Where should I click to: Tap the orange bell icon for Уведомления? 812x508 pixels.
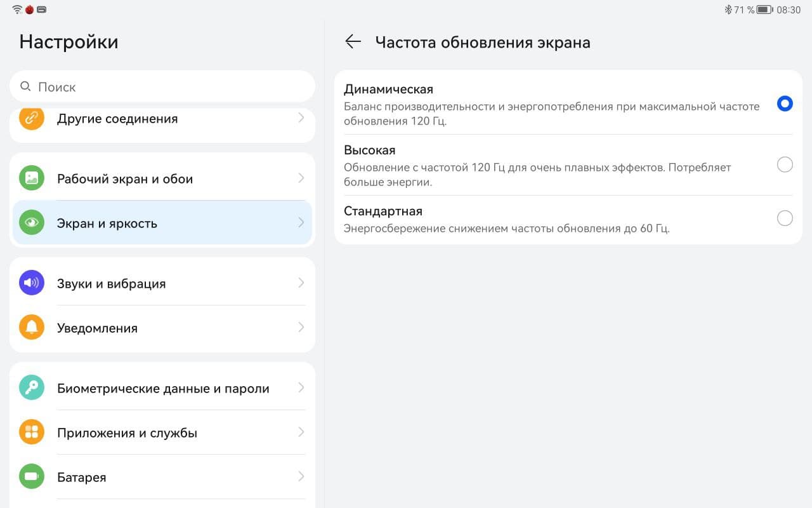pos(32,328)
